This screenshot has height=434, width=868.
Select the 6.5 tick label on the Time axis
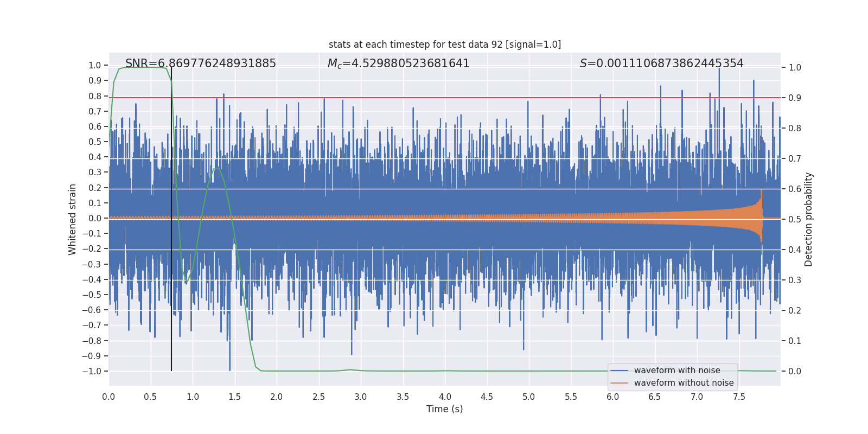pos(655,397)
